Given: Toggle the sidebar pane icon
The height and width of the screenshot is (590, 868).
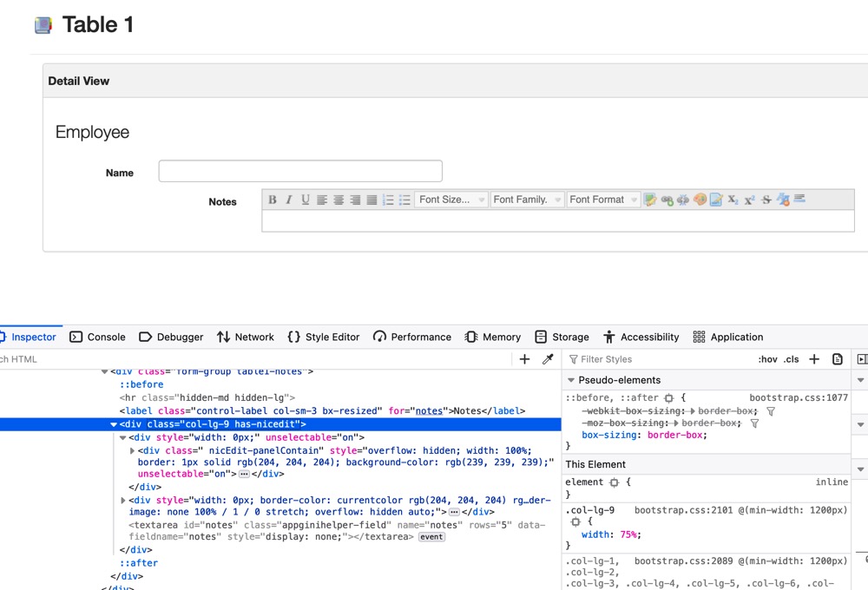Looking at the screenshot, I should click(862, 359).
